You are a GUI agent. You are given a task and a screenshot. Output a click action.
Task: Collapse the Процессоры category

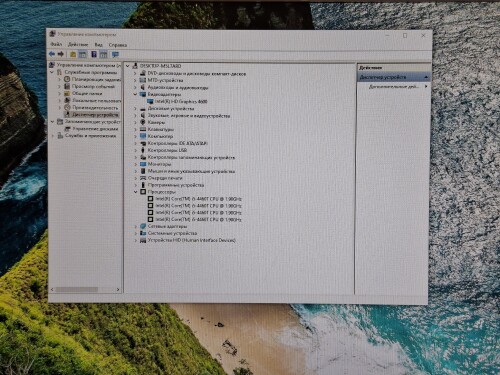coord(135,192)
